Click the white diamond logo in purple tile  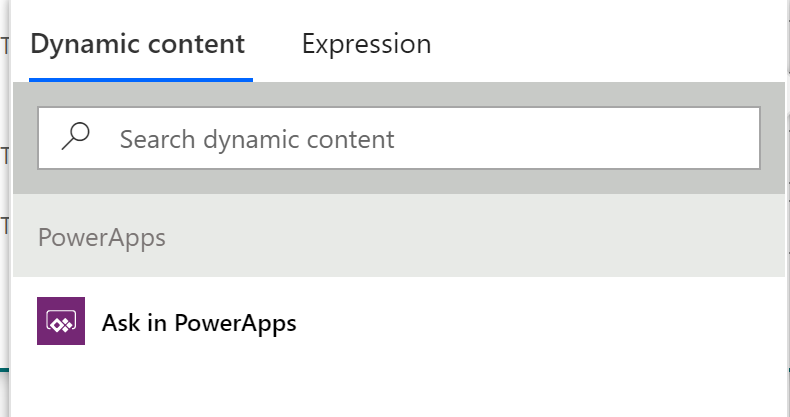pos(61,322)
